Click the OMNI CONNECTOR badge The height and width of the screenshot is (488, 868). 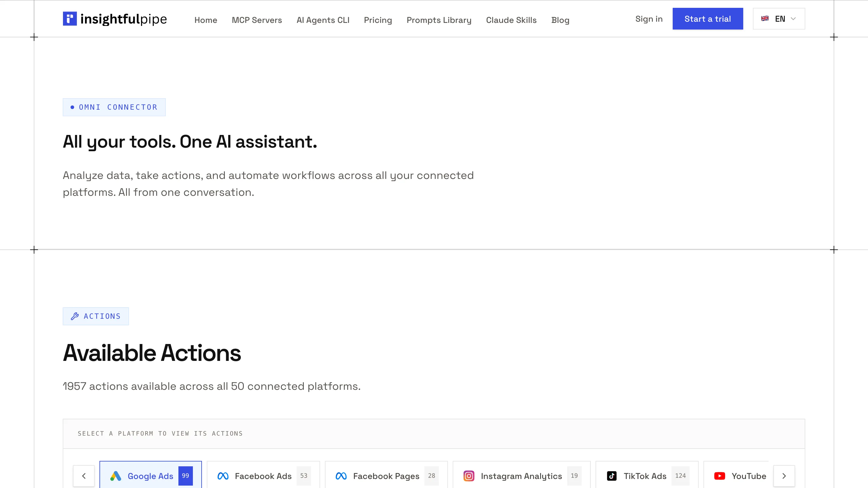click(114, 107)
